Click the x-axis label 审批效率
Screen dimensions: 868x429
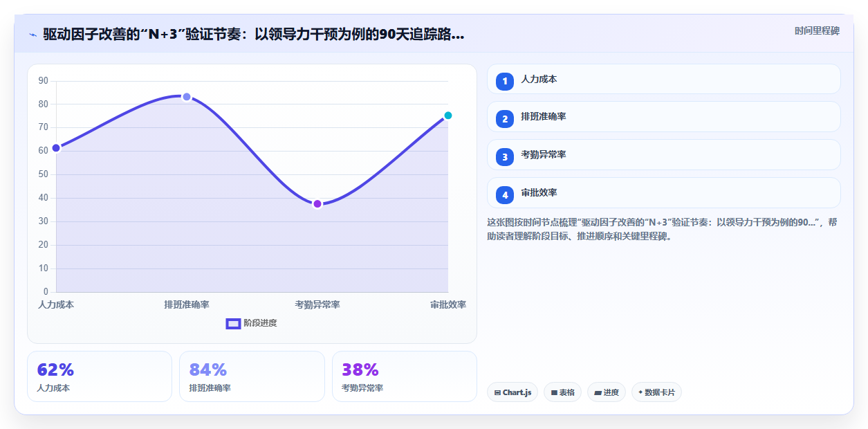point(448,305)
